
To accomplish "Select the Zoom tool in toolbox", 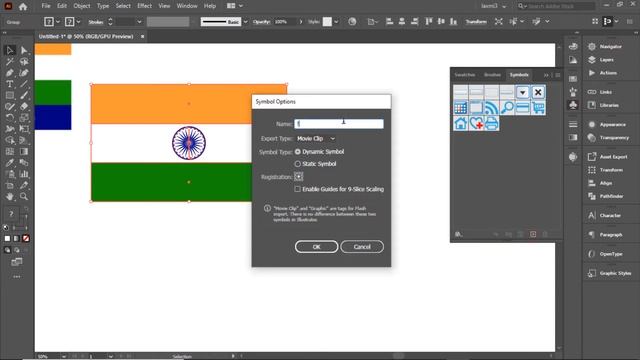I will pyautogui.click(x=24, y=196).
